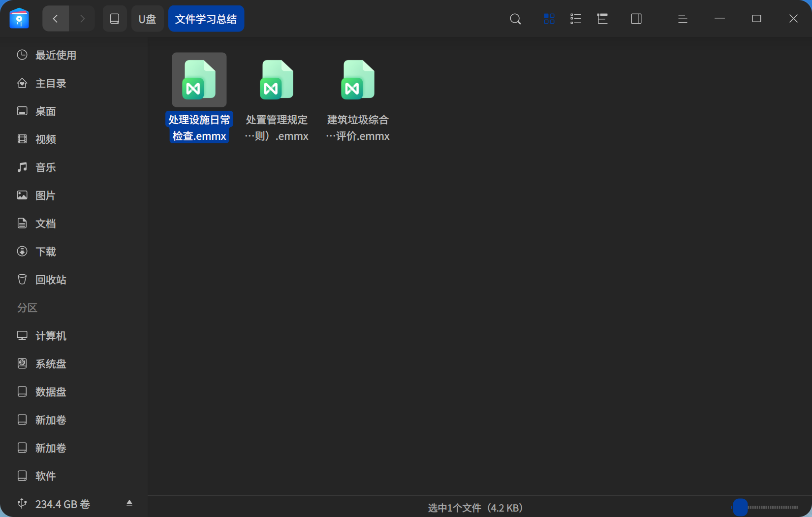Open the U盘 breadcrumb
Viewport: 812px width, 517px height.
pos(147,19)
